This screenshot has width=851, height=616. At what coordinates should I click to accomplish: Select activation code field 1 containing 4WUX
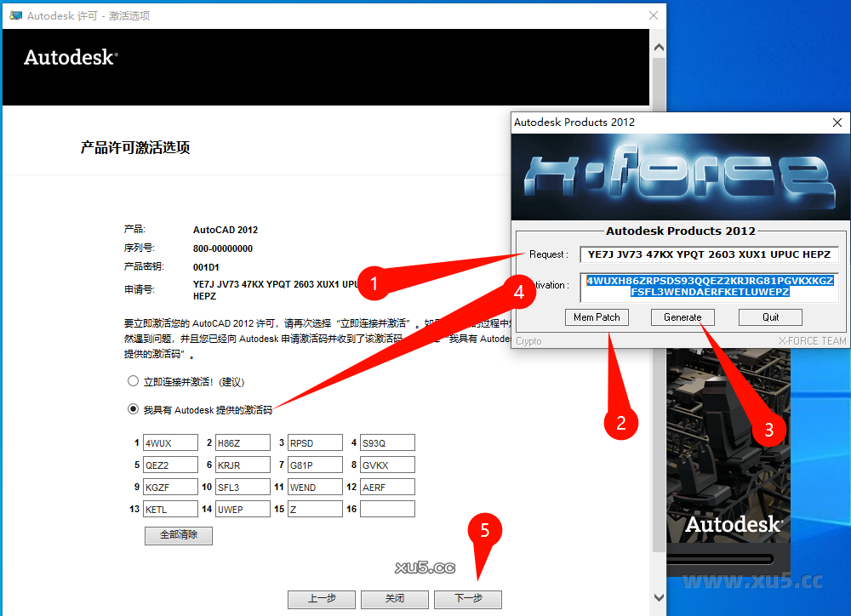170,442
